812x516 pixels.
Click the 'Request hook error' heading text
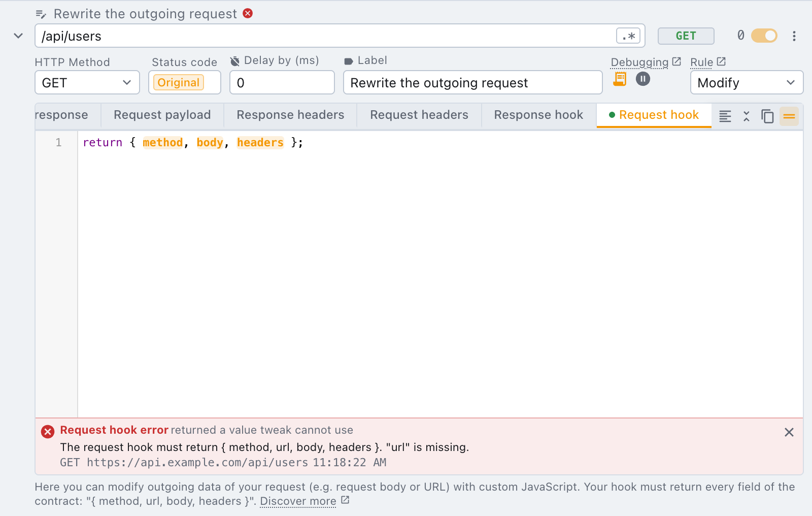(x=114, y=430)
